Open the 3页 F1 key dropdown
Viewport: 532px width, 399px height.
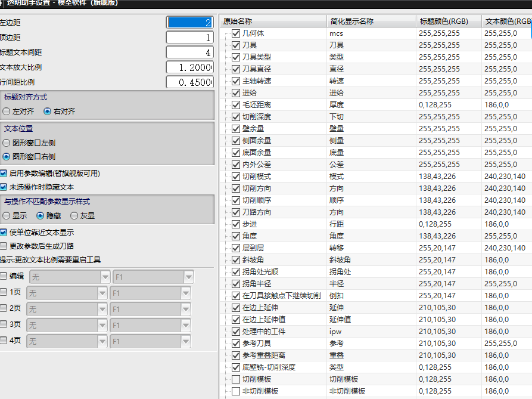[x=150, y=325]
